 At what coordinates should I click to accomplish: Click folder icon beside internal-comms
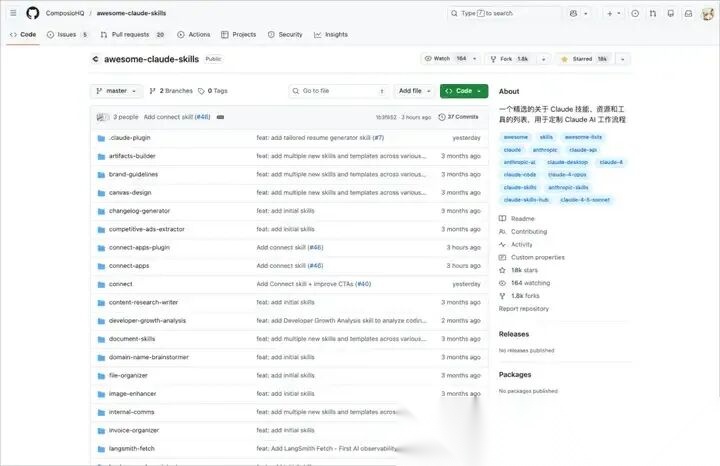[x=101, y=413]
